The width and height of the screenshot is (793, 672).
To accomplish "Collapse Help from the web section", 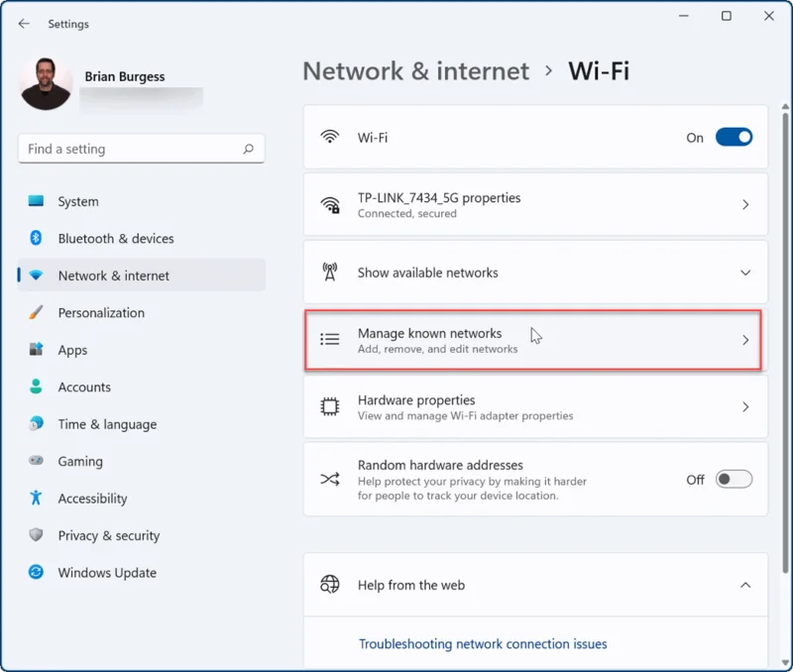I will 745,585.
